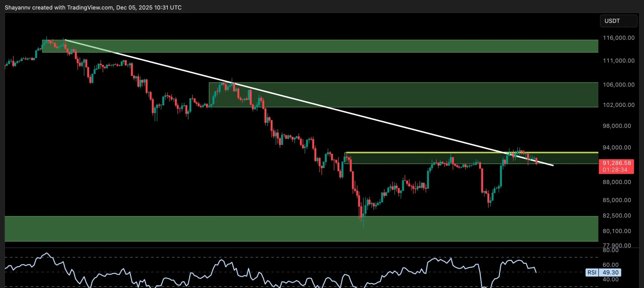Click the RSI 60.00 scale label
The width and height of the screenshot is (644, 288).
tap(611, 265)
